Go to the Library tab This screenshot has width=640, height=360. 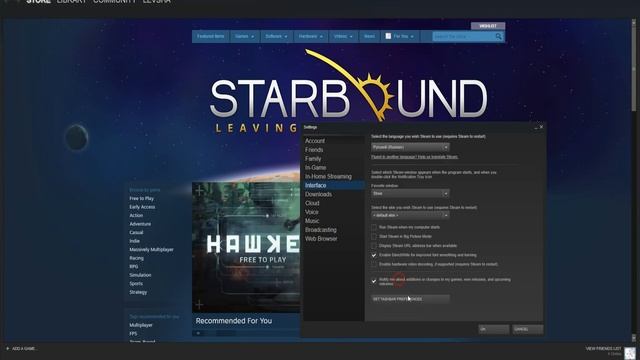(72, 2)
